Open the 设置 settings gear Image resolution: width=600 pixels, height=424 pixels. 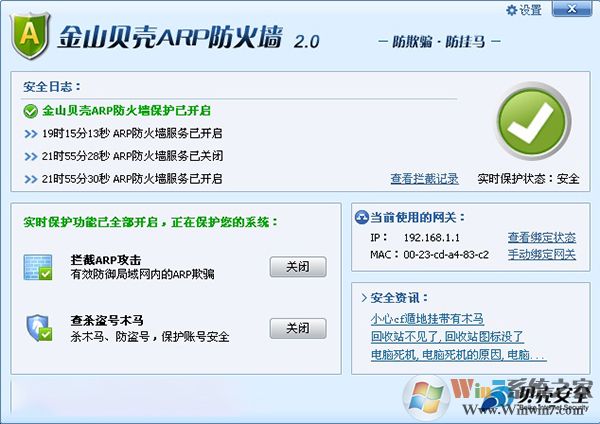tap(524, 10)
